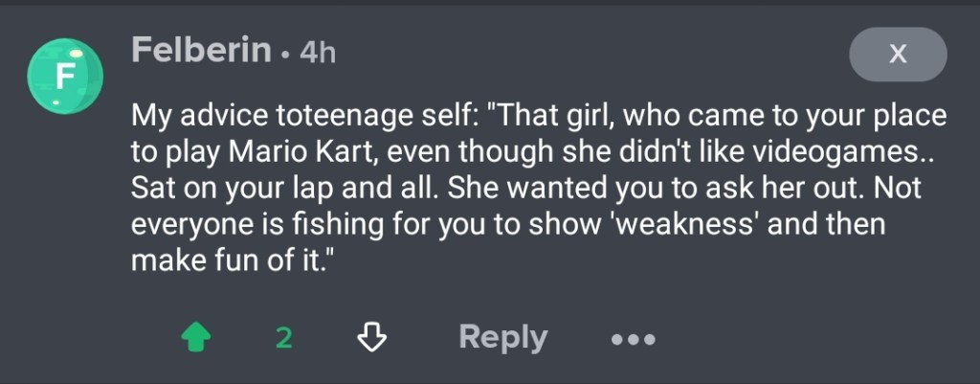Image resolution: width=980 pixels, height=384 pixels.
Task: Visit the Felberin username profile
Action: pos(201,50)
